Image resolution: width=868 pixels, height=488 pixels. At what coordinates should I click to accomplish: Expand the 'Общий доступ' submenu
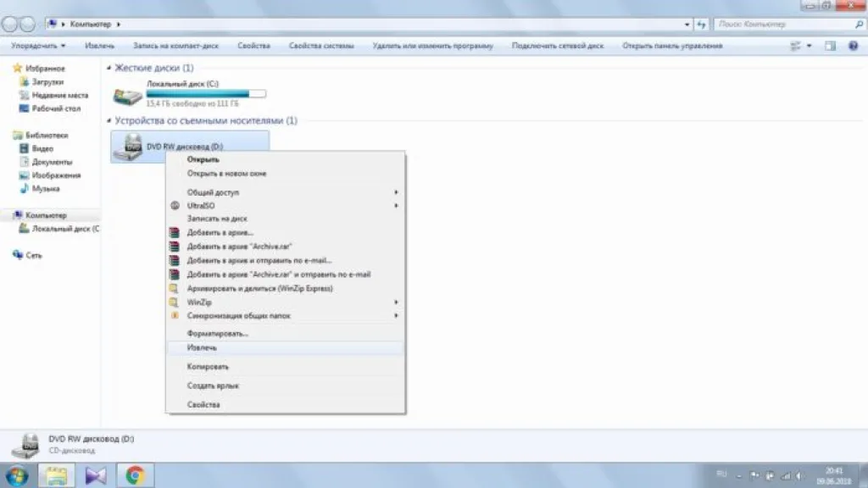click(285, 192)
